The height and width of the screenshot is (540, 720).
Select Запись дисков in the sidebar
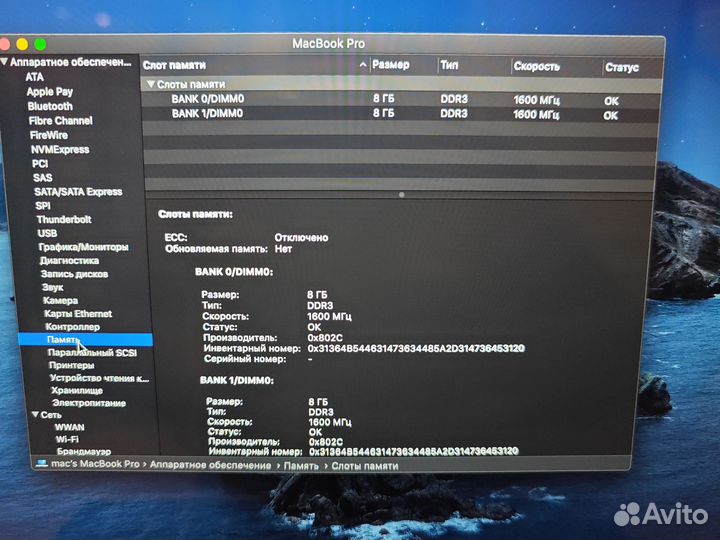tap(74, 274)
